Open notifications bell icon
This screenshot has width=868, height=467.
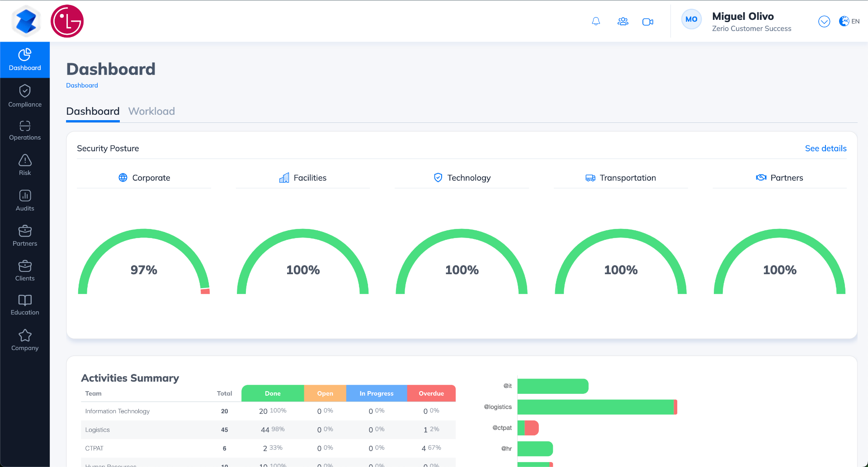click(596, 21)
